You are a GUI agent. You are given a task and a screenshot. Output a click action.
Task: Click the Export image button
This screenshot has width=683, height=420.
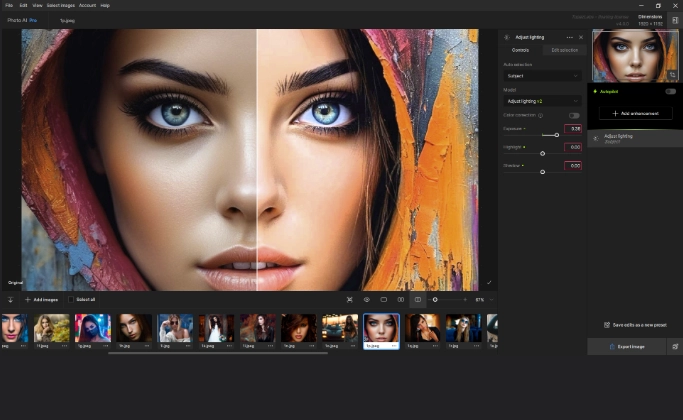tap(627, 346)
